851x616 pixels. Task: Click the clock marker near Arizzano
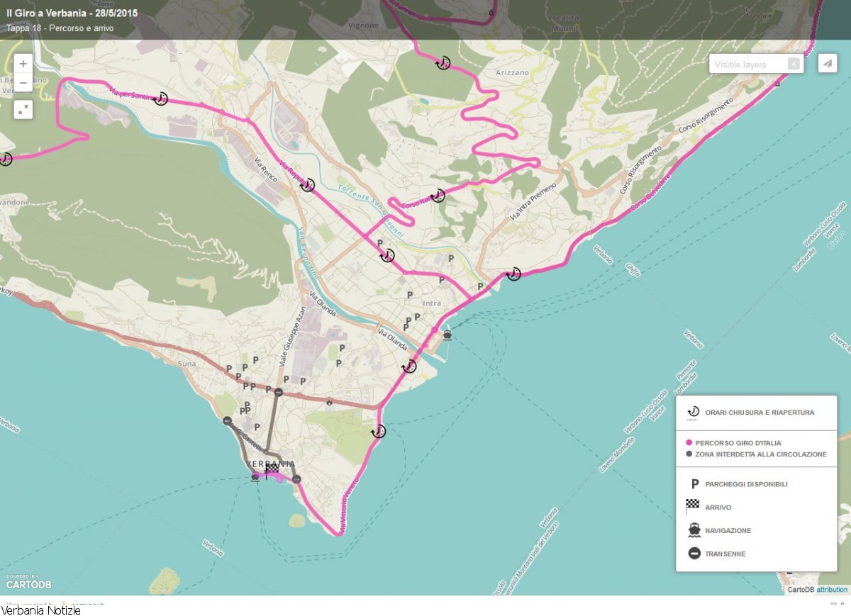[443, 62]
